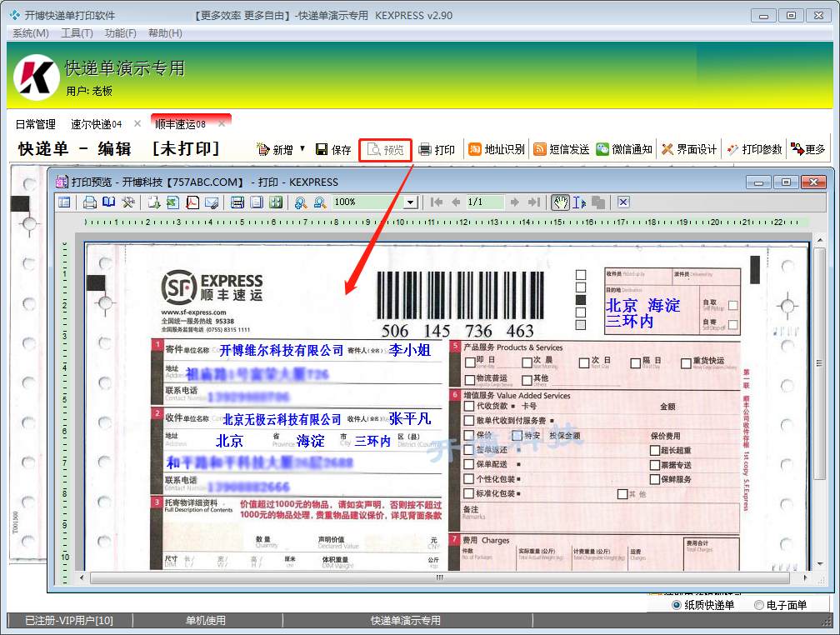Select whole page view icon
The image size is (840, 635).
pos(257,202)
